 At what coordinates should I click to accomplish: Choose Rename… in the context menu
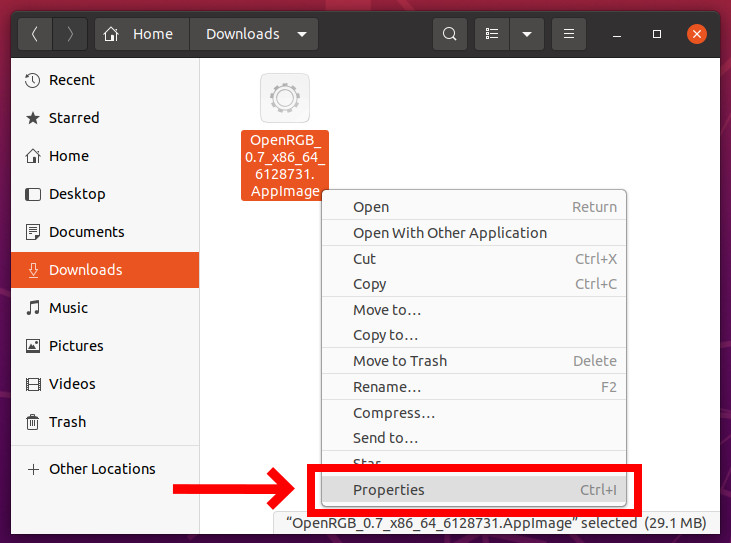(474, 387)
